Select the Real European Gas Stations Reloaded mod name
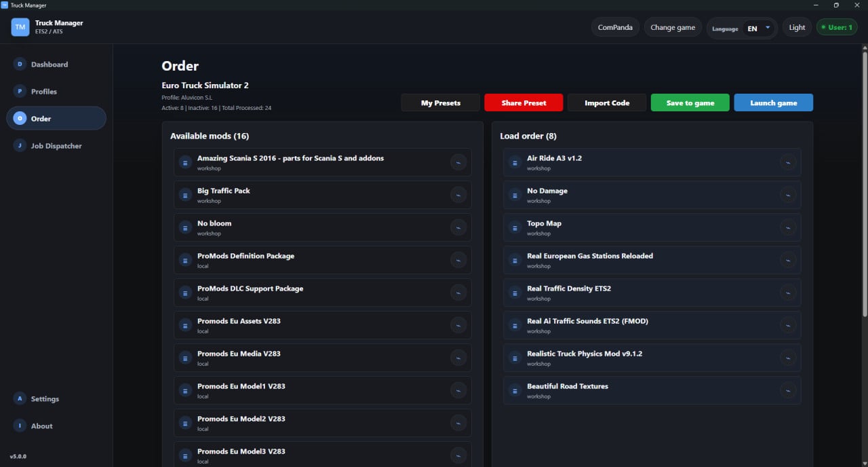This screenshot has height=467, width=868. click(x=590, y=256)
